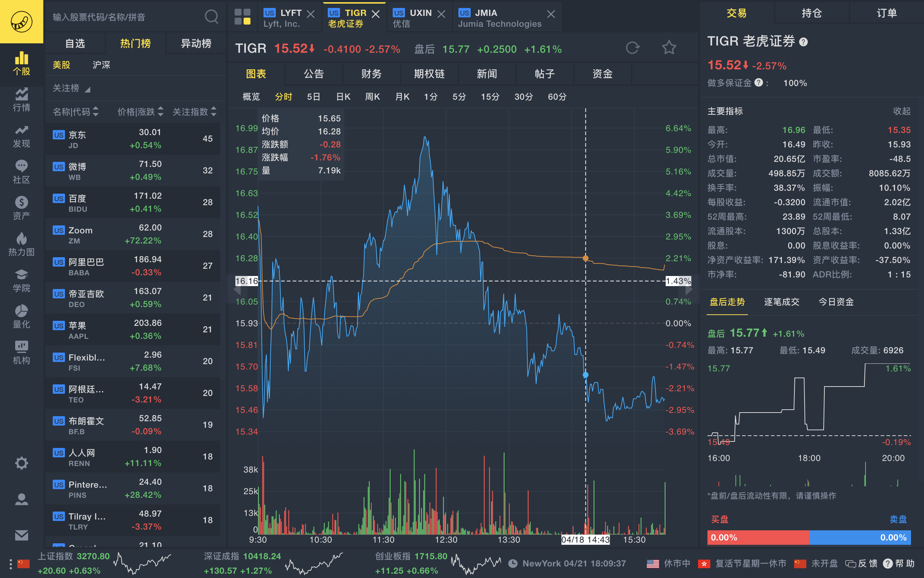Open the 资产 assets sidebar icon

pyautogui.click(x=21, y=208)
